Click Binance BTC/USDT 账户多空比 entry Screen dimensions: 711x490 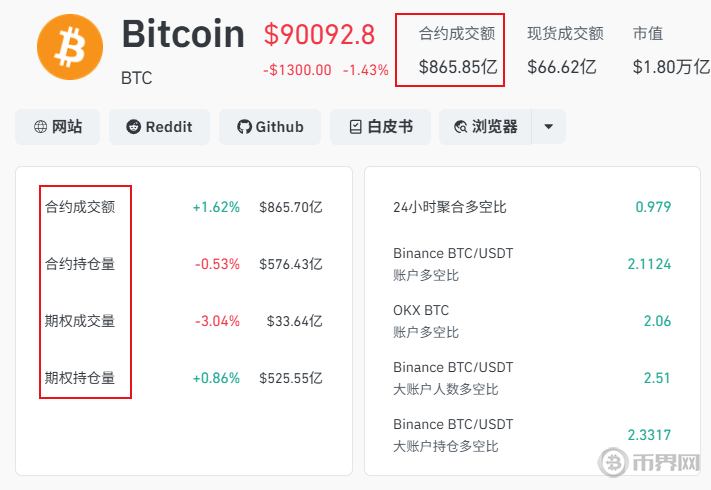click(x=453, y=264)
